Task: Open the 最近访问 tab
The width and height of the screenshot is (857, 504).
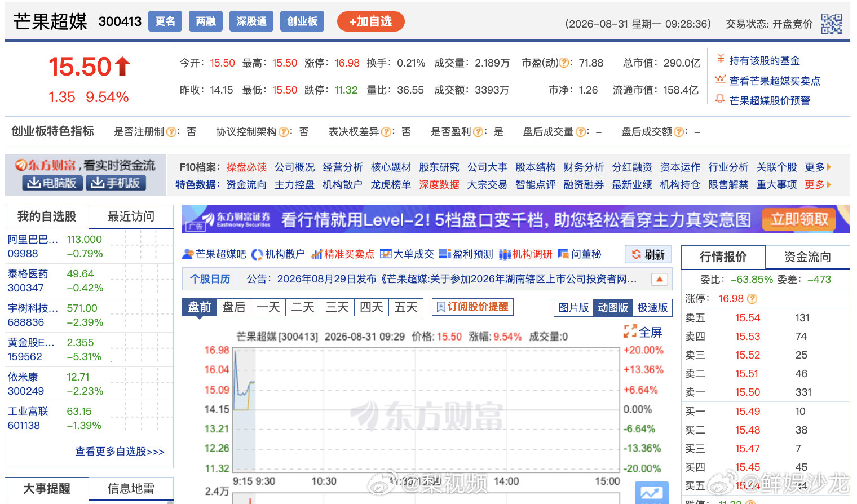Action: [x=131, y=216]
